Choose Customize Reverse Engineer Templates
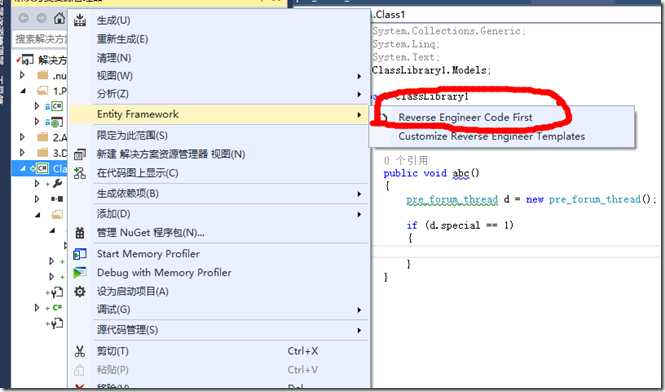The image size is (665, 392). [x=502, y=137]
